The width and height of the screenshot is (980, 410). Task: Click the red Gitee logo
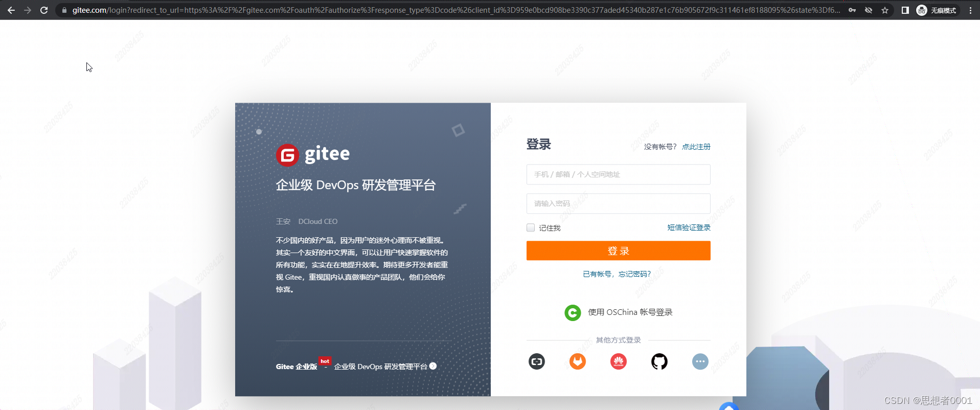(287, 155)
